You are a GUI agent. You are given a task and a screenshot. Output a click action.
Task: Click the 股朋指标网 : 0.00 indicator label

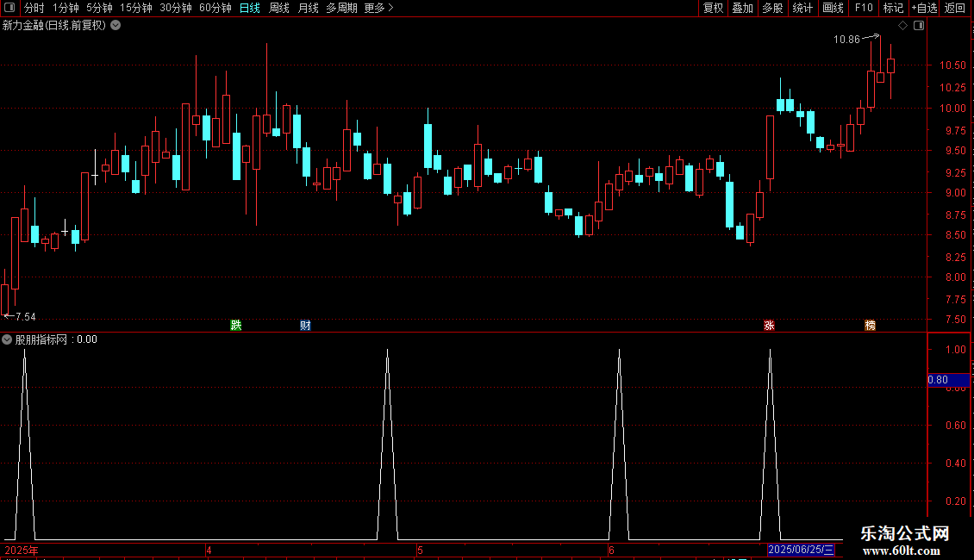coord(56,339)
